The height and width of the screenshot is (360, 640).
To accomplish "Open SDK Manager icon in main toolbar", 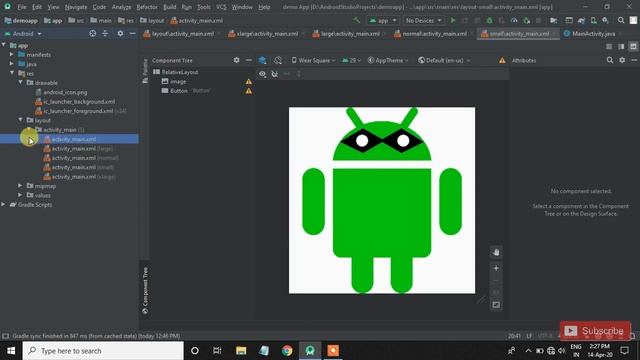I will click(605, 20).
